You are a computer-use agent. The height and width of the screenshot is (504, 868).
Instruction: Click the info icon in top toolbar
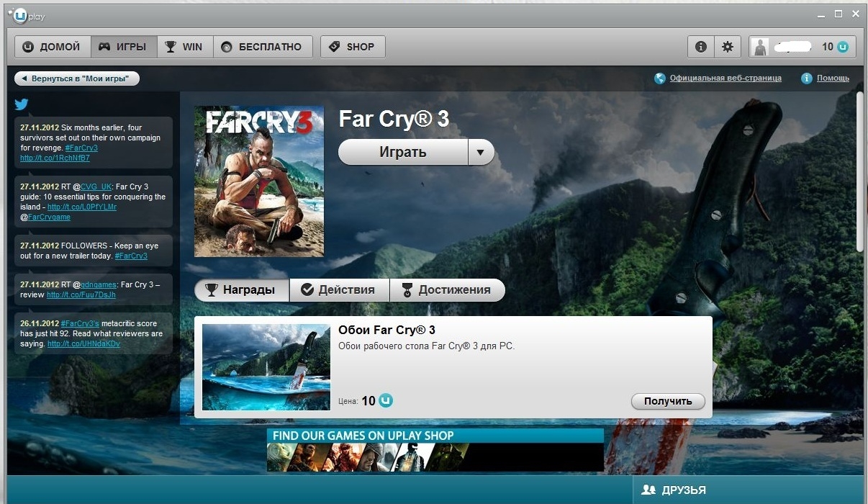(700, 47)
